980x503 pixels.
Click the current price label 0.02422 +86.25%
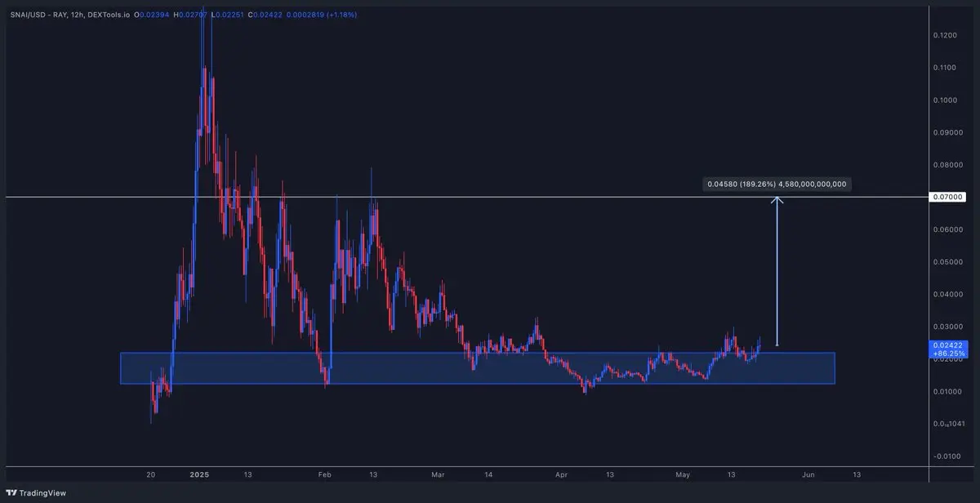click(947, 350)
